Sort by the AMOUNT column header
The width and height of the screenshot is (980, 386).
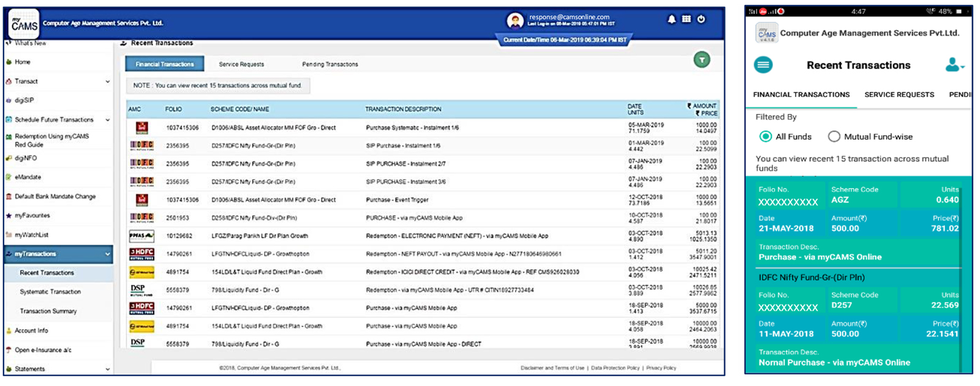pos(704,106)
